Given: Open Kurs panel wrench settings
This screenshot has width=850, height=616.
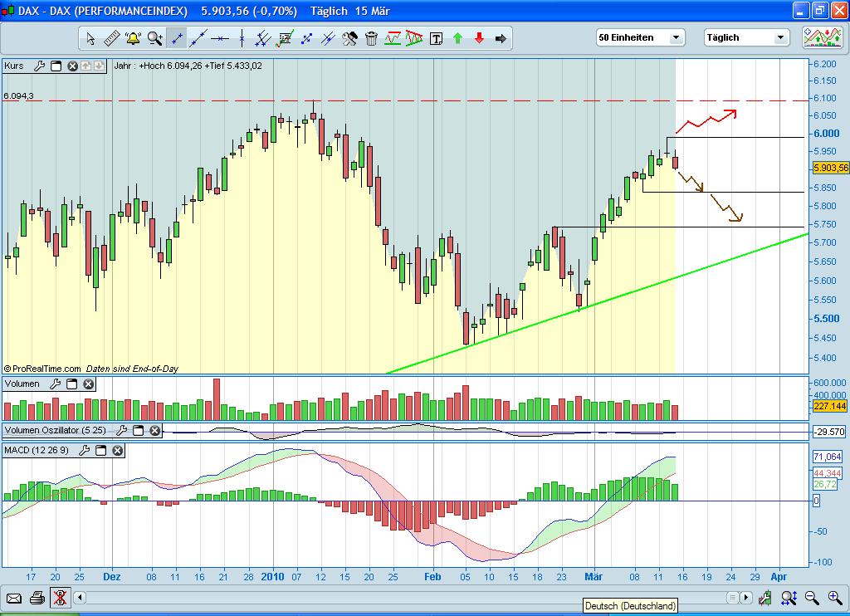Looking at the screenshot, I should click(x=40, y=66).
